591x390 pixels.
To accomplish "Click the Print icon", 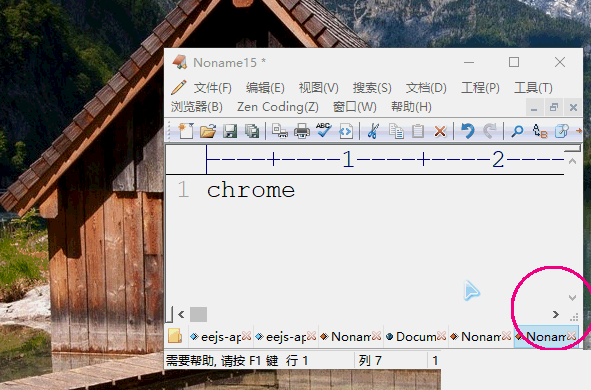I will 302,131.
